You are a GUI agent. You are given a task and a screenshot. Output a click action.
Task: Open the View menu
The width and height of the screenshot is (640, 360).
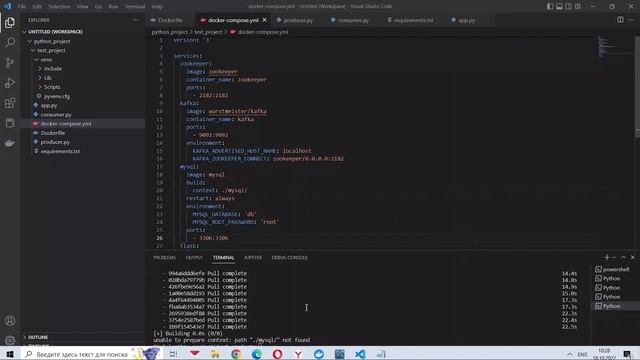click(x=82, y=7)
